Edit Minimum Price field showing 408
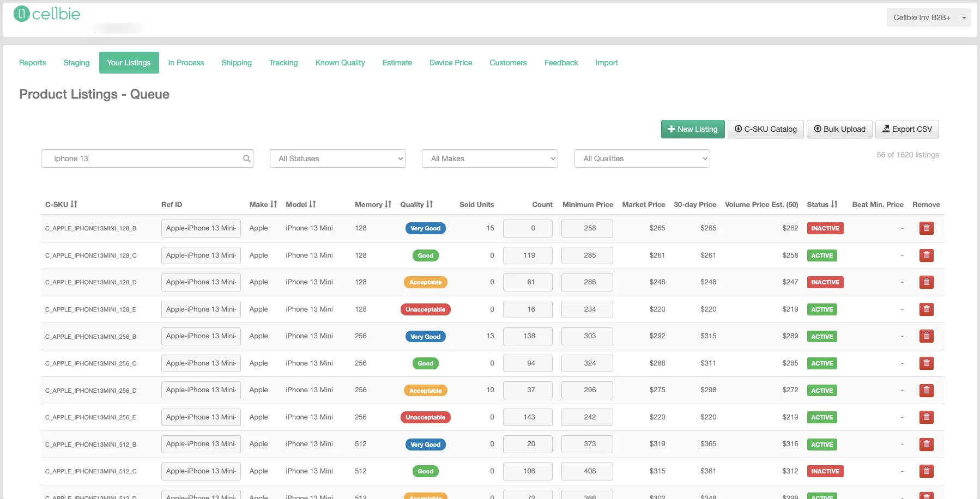This screenshot has height=499, width=980. (x=587, y=471)
